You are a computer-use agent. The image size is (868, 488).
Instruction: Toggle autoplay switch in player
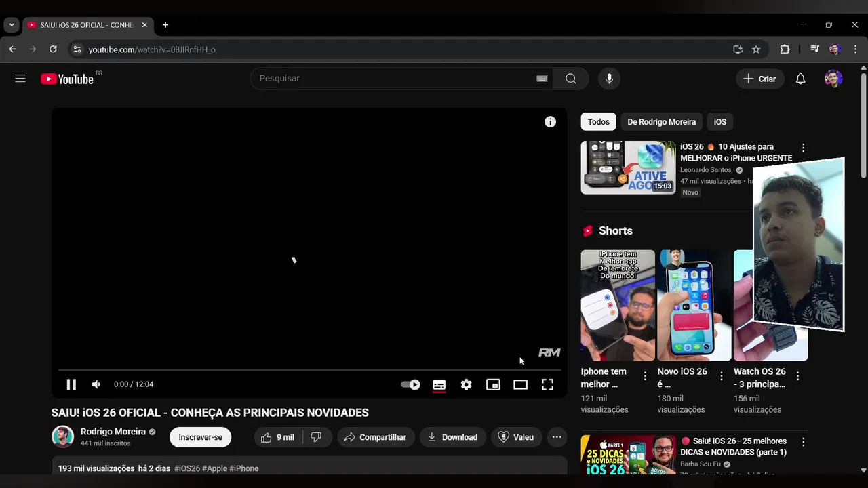point(410,384)
